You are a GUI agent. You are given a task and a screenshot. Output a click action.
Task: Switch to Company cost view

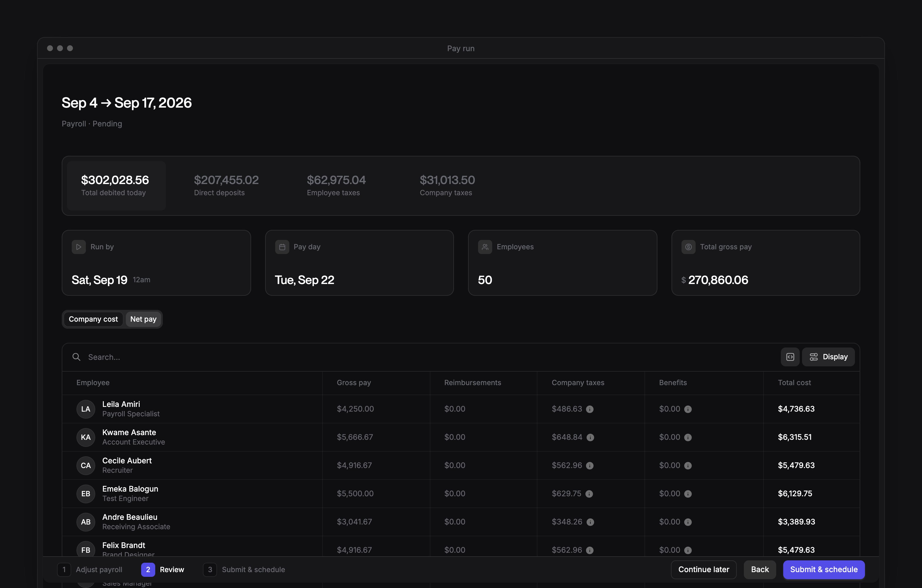click(93, 319)
